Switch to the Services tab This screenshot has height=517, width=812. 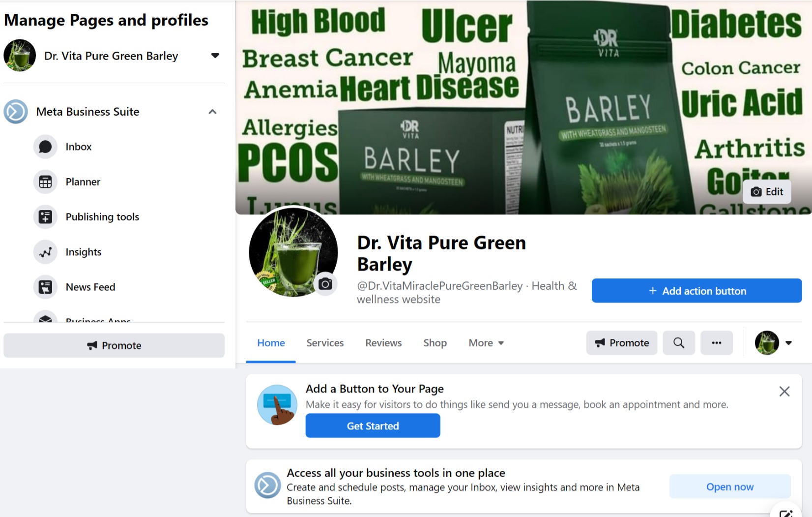click(325, 343)
